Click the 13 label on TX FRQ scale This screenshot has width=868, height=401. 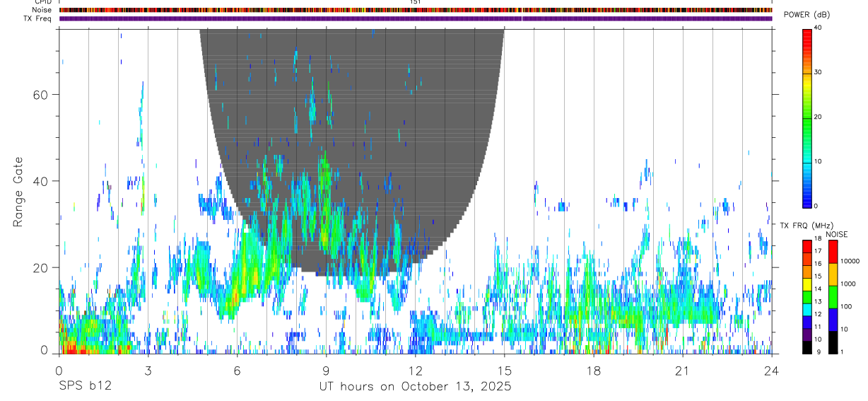816,302
